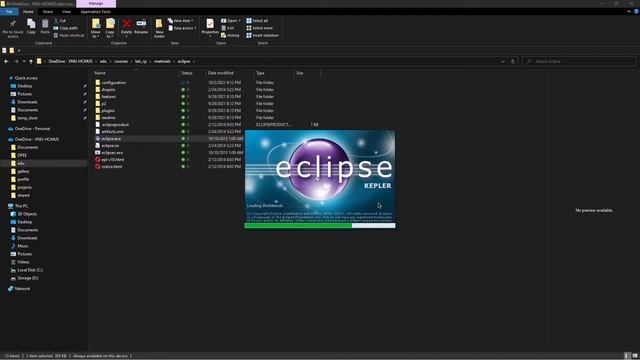This screenshot has width=640, height=360.
Task: Switch to the Share ribbon tab
Action: 48,12
